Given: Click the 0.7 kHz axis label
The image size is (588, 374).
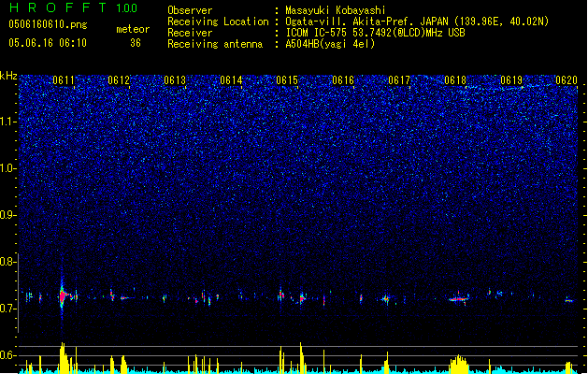Looking at the screenshot, I should coord(8,309).
